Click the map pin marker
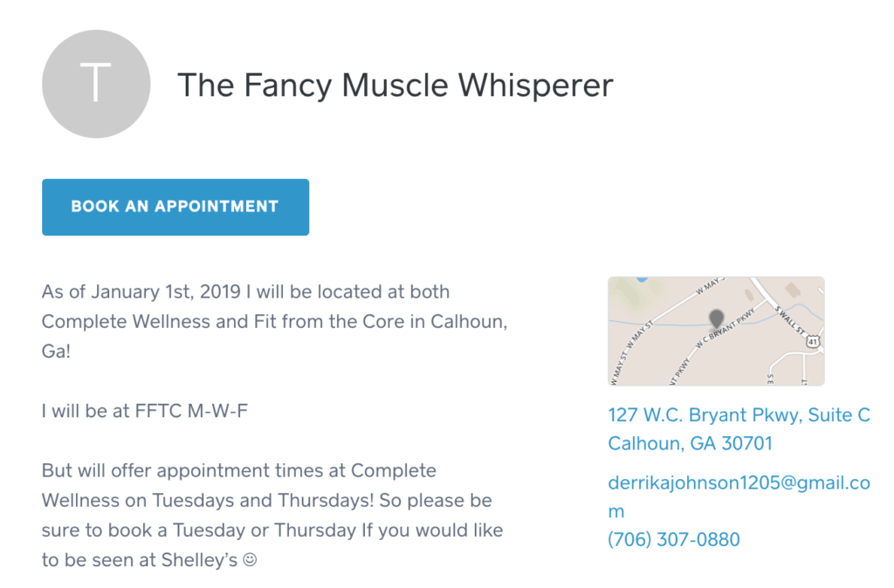The width and height of the screenshot is (894, 588). click(x=716, y=319)
